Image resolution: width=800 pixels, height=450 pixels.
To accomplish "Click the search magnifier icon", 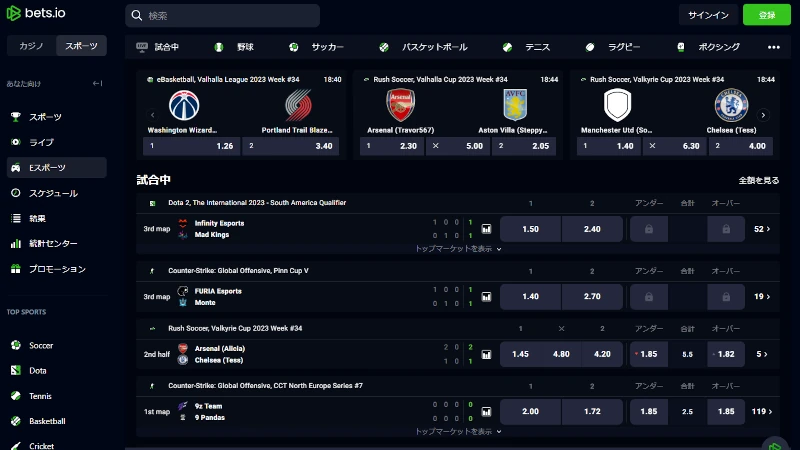I will tap(137, 16).
